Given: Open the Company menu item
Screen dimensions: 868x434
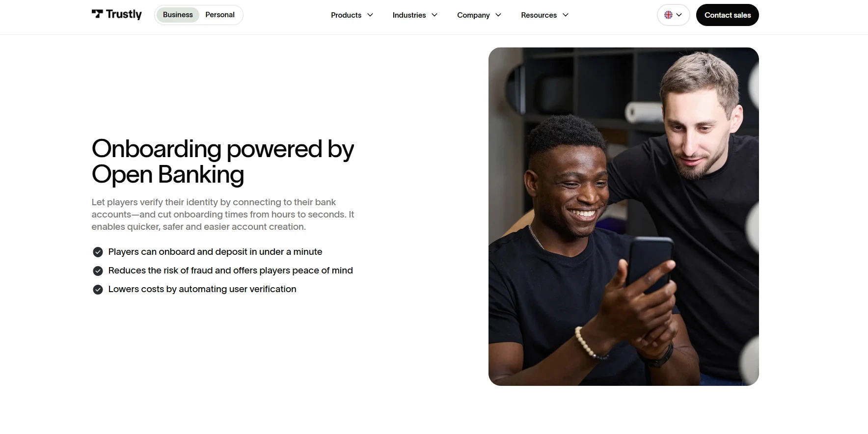Looking at the screenshot, I should tap(479, 15).
